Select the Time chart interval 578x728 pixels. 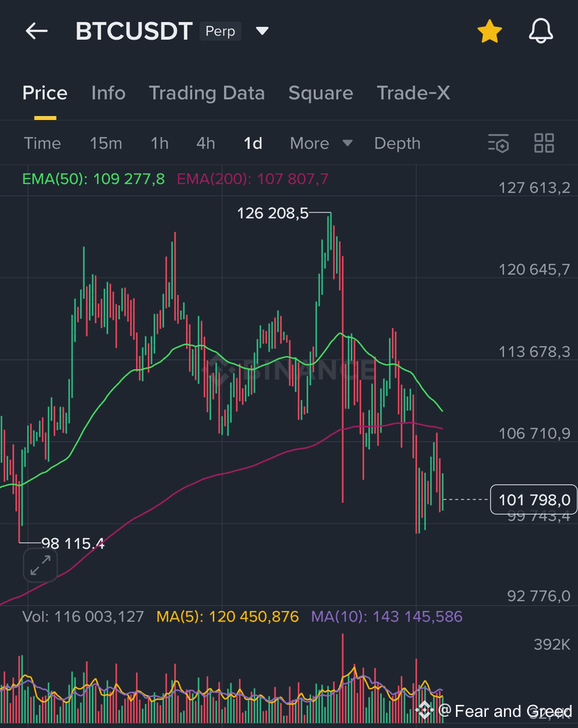click(x=43, y=144)
